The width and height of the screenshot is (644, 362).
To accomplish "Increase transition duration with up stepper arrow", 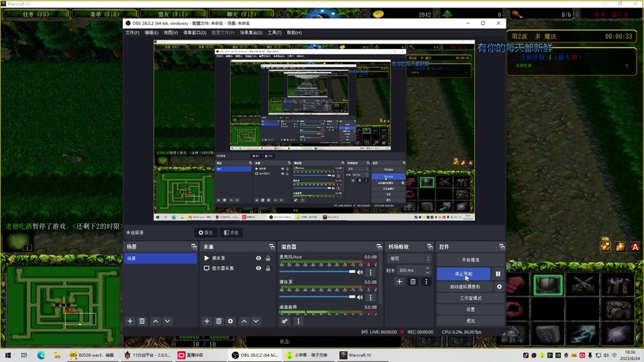I will click(427, 268).
